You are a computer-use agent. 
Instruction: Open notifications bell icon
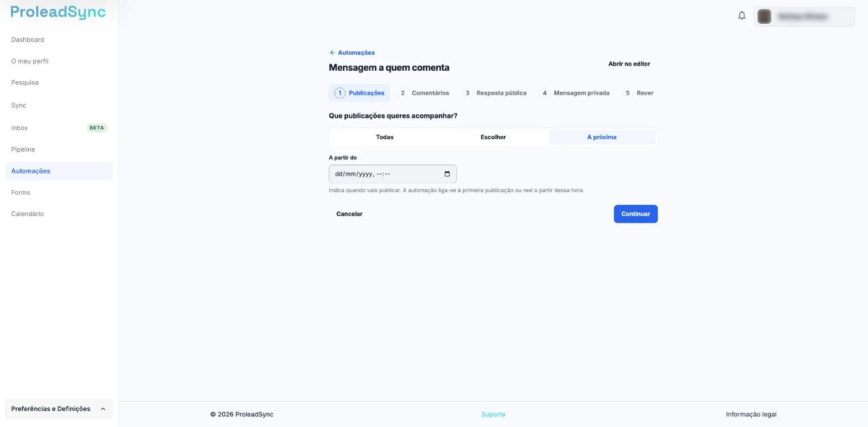point(742,15)
